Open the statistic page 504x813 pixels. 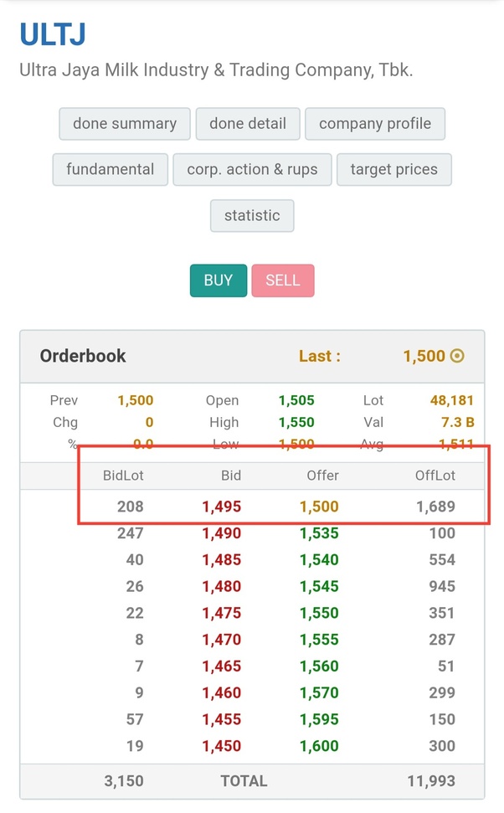coord(252,215)
